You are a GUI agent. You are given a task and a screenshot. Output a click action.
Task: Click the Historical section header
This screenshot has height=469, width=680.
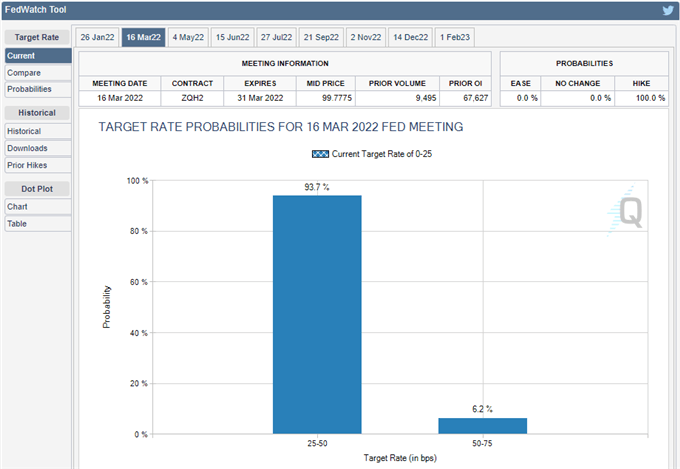(x=37, y=113)
